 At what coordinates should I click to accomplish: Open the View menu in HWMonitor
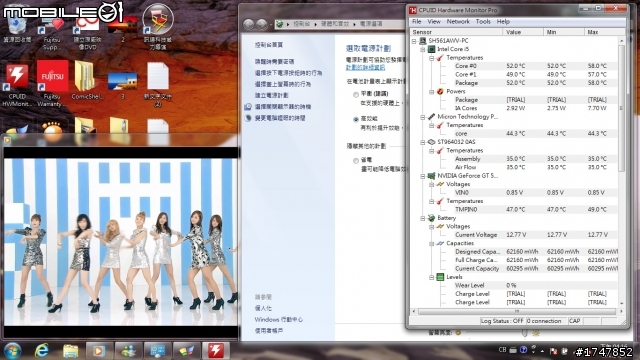[x=434, y=22]
